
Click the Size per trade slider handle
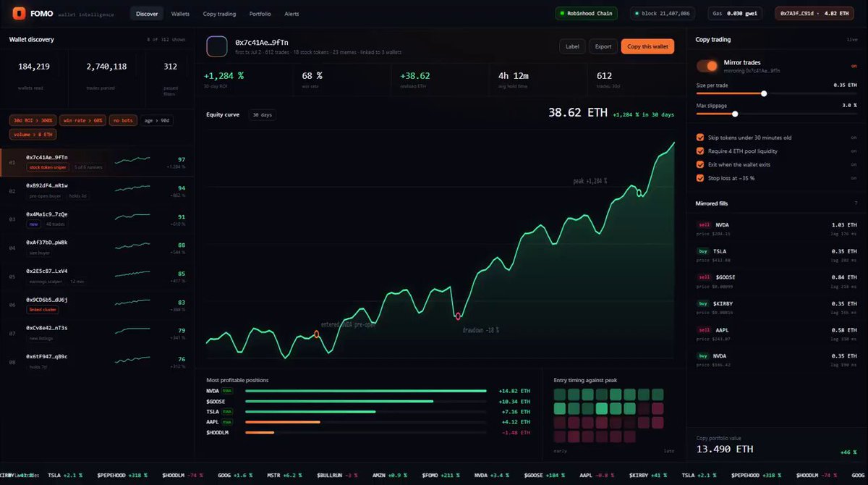764,93
